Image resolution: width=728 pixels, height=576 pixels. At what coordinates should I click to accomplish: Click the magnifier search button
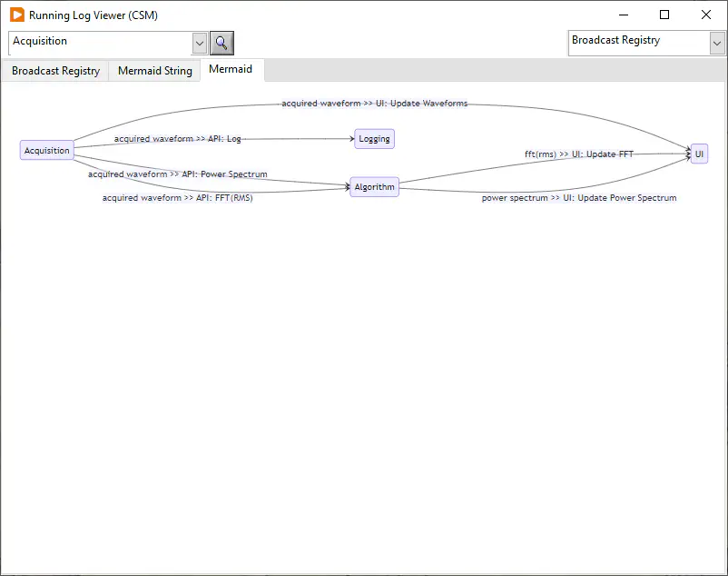tap(222, 43)
